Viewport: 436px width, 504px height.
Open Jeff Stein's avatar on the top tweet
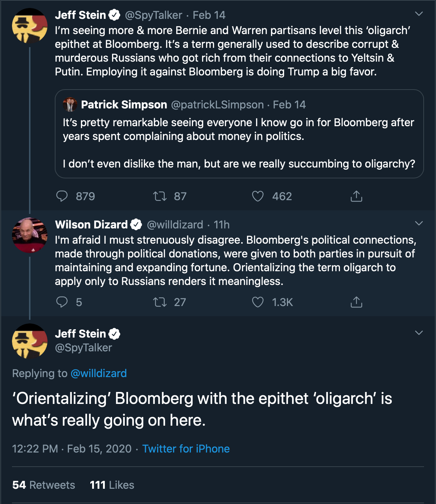29,26
